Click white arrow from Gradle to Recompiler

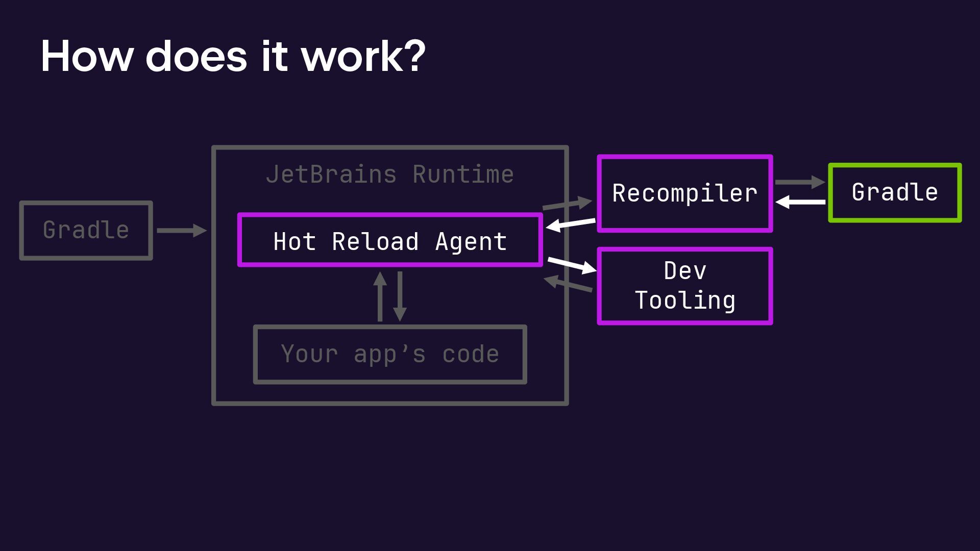[800, 202]
